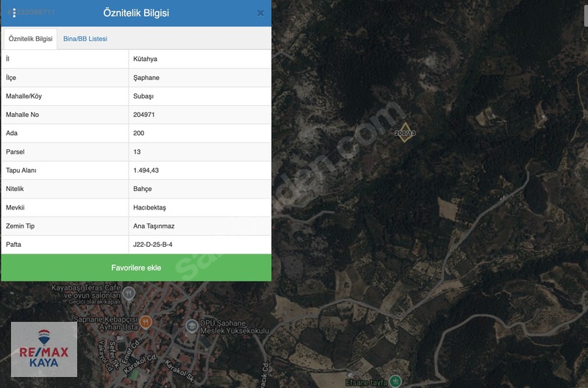Screen dimensions: 588x388
Task: Click the DPÜ Şaphane Meslek Yüksekokulu label
Action: point(234,327)
